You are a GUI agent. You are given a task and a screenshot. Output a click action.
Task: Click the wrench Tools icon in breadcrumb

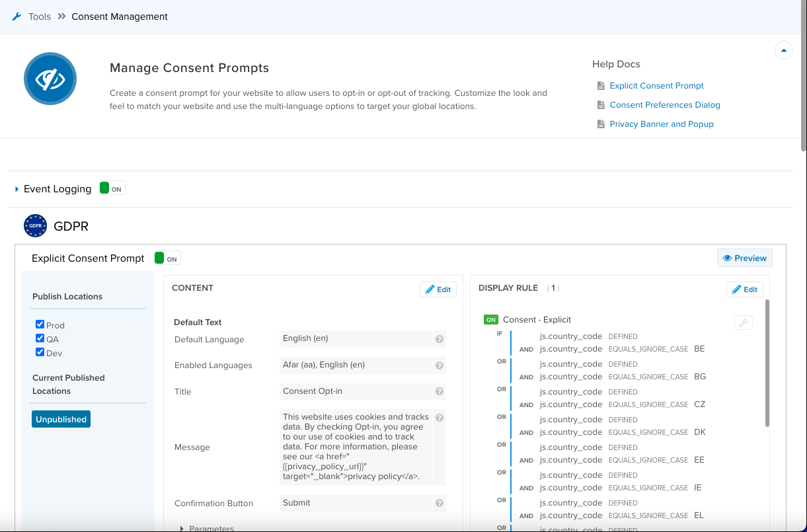pos(17,17)
